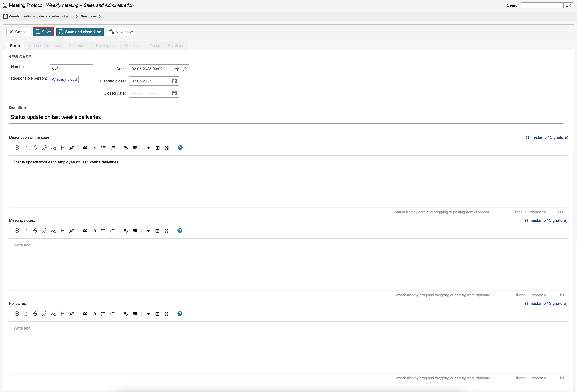Screen dimensions: 577x392
Task: Click numbered list icon in Follow-up toolbar
Action: (112, 314)
